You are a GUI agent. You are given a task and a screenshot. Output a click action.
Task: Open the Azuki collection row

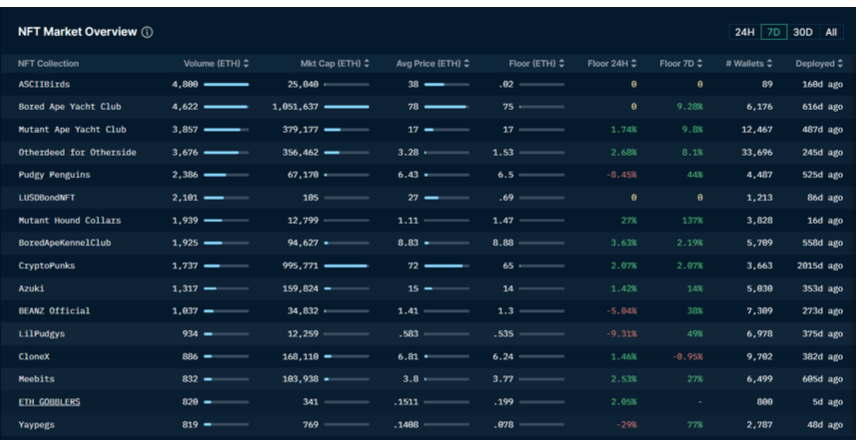32,288
